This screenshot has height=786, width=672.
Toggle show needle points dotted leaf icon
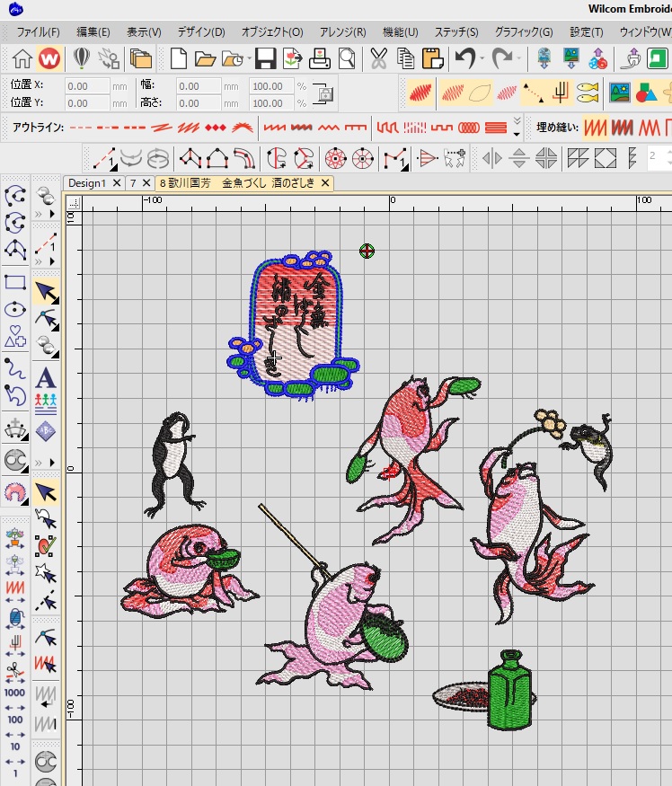click(x=507, y=93)
